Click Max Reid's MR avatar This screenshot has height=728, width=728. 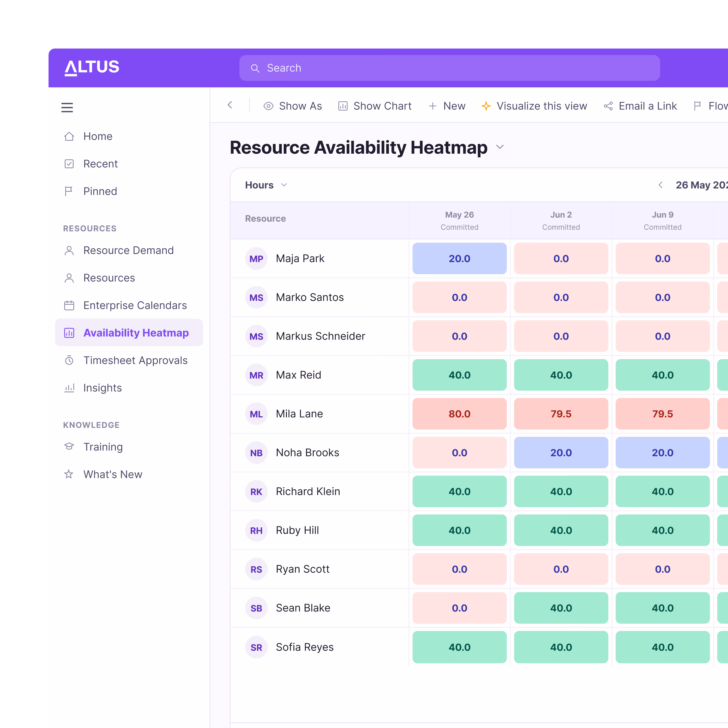(x=256, y=375)
